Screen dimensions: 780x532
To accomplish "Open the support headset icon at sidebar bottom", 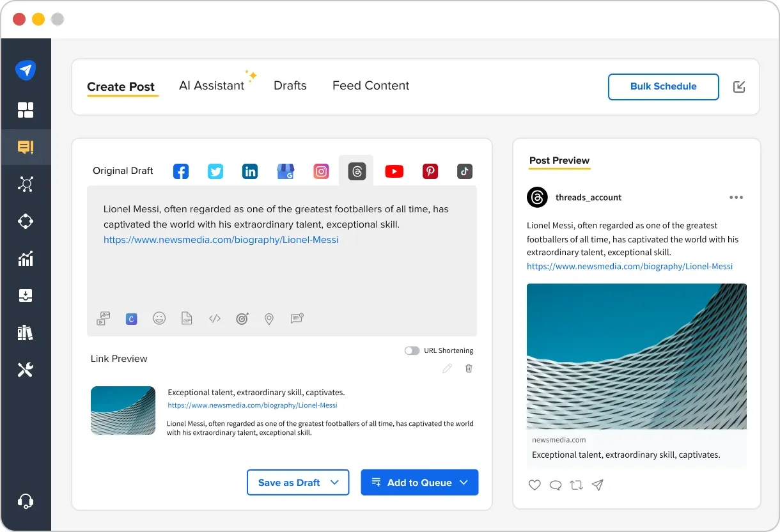I will coord(26,501).
